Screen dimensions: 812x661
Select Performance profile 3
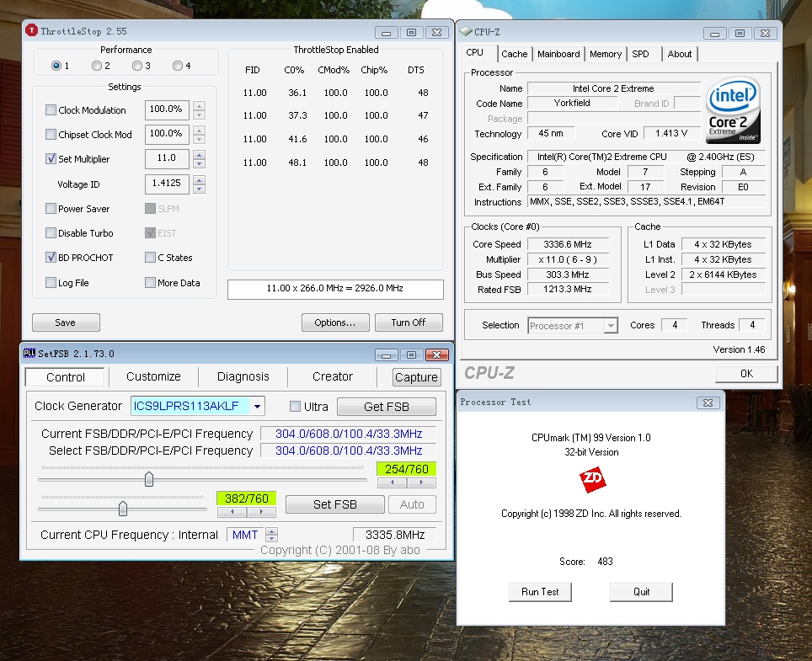[x=136, y=66]
